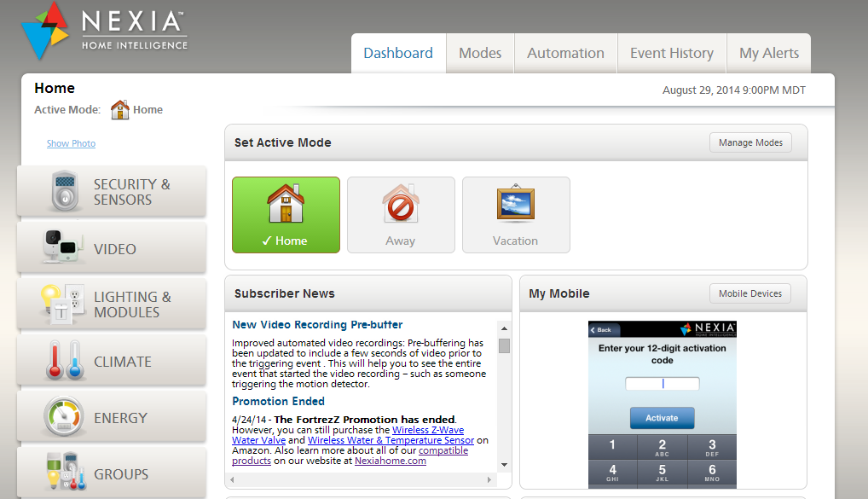Open Security & Sensors door lock icon

point(65,190)
